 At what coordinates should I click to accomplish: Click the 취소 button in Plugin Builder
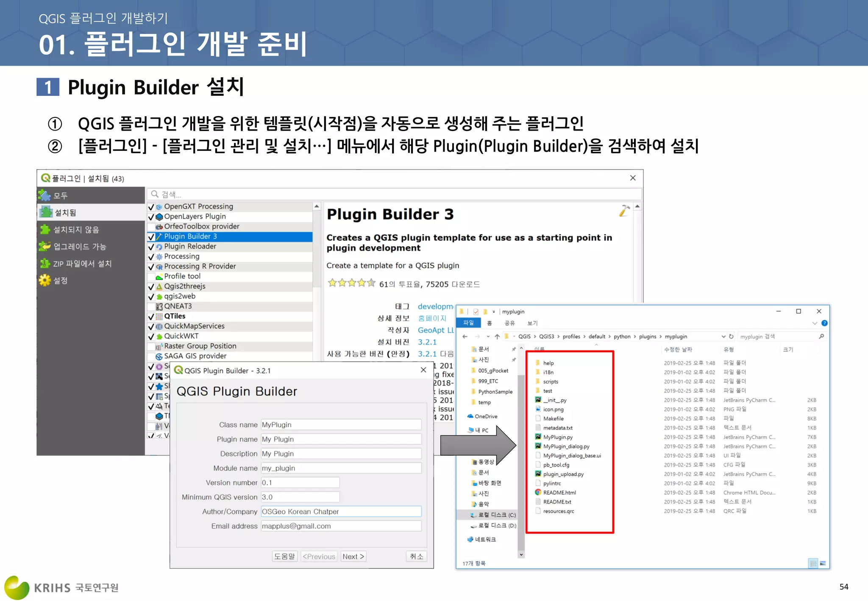(x=416, y=556)
